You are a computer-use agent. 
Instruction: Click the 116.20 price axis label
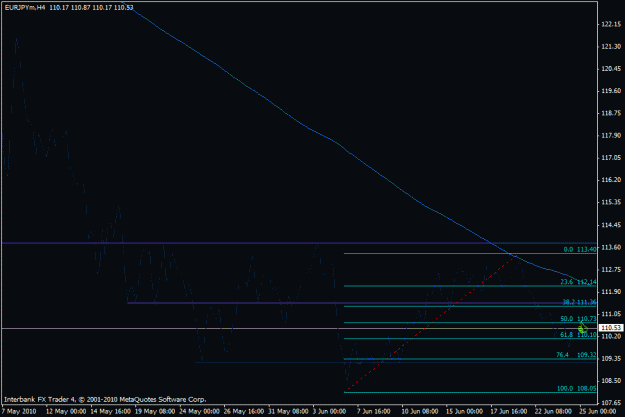[611, 180]
